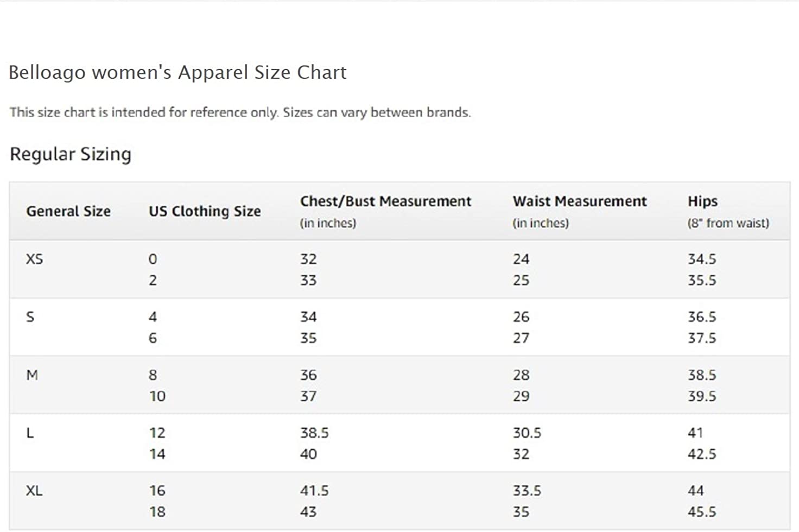The height and width of the screenshot is (532, 799).
Task: Click the XS general size cell
Action: (x=34, y=259)
